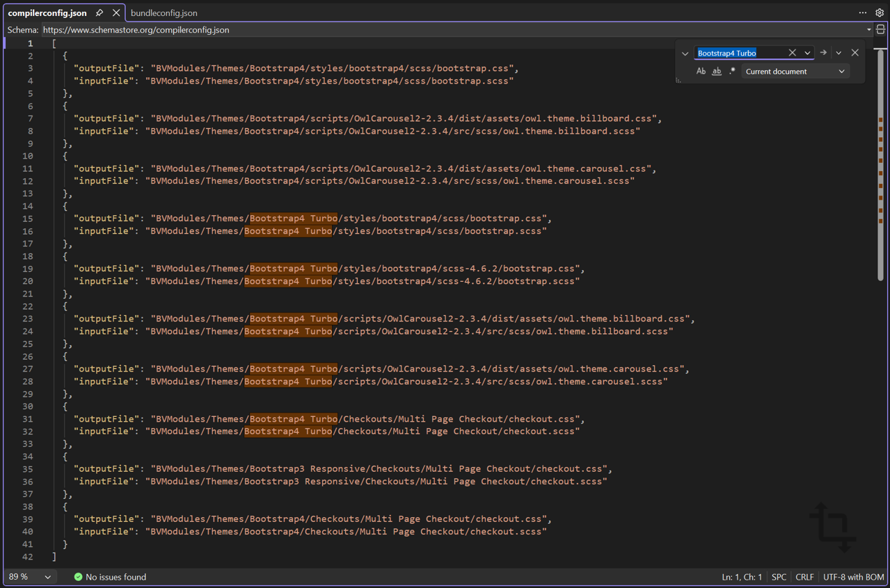This screenshot has width=890, height=588.
Task: Click owl.theme.carousel.scss on line 12
Action: [x=566, y=181]
